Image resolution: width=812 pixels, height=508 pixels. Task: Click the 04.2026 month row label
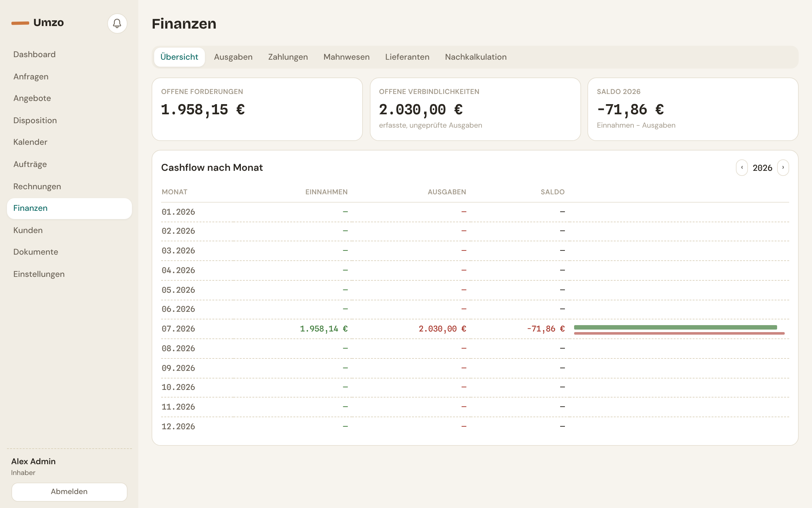[x=178, y=271]
